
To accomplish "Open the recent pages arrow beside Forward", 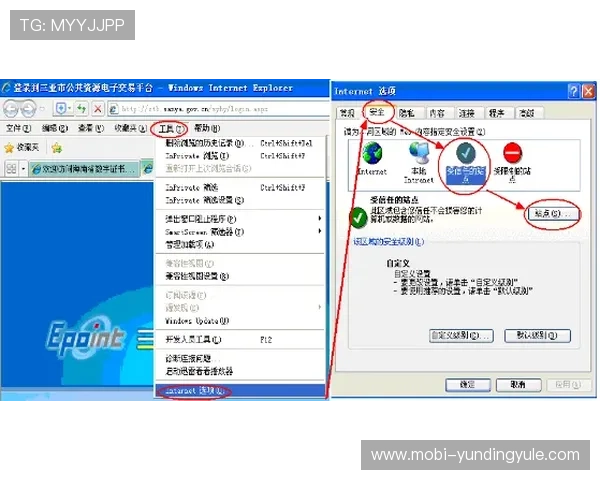I will tap(42, 109).
